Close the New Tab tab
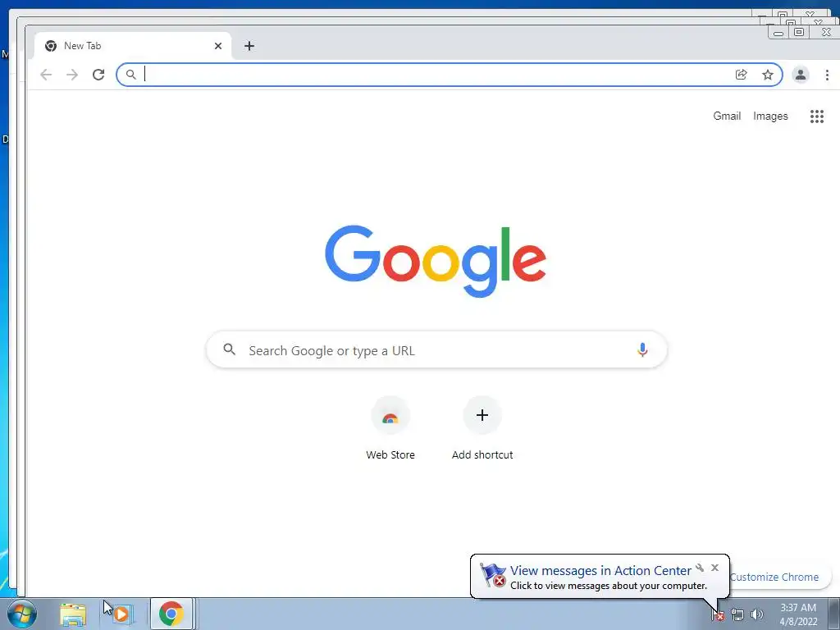 (218, 46)
